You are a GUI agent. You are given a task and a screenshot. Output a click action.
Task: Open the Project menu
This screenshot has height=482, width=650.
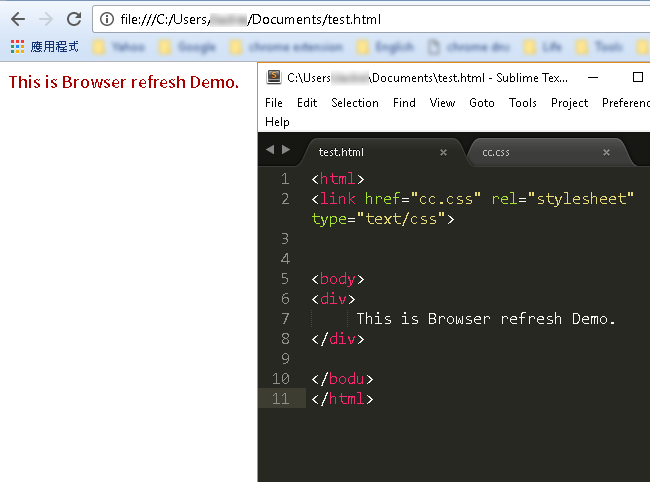pyautogui.click(x=569, y=103)
